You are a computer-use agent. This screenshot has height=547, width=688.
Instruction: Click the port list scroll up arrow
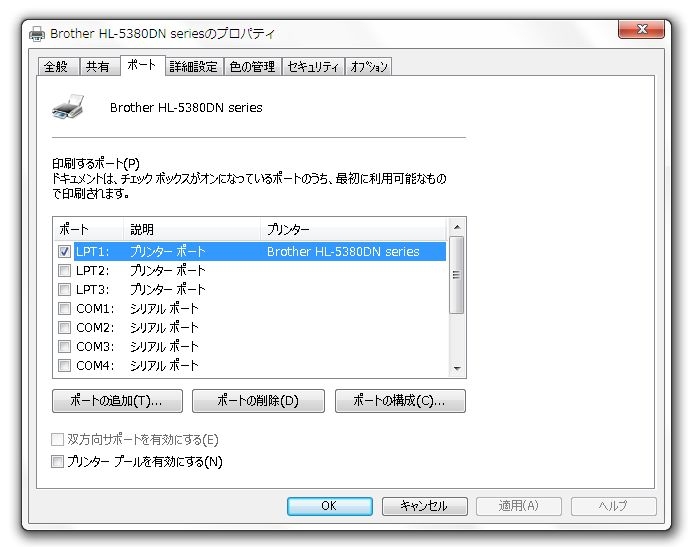(457, 227)
